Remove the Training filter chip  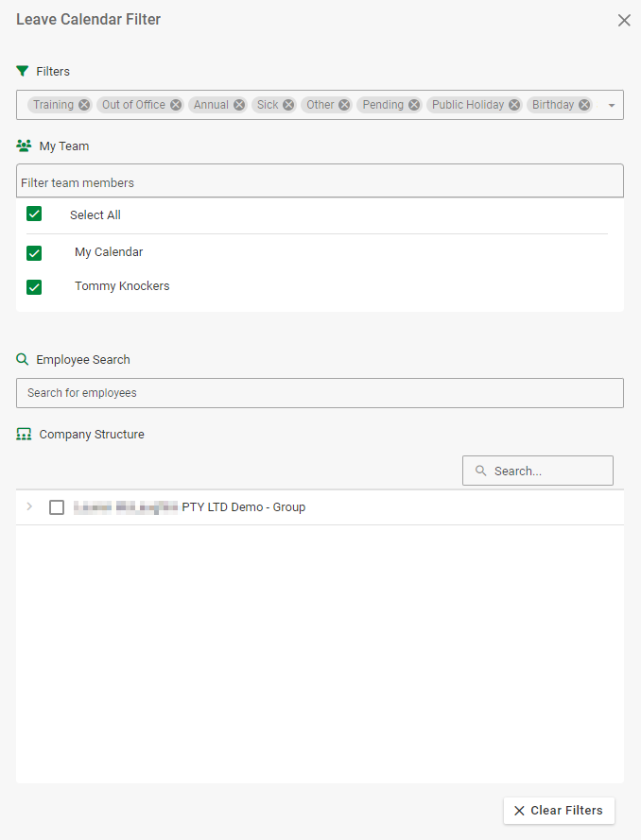click(84, 105)
